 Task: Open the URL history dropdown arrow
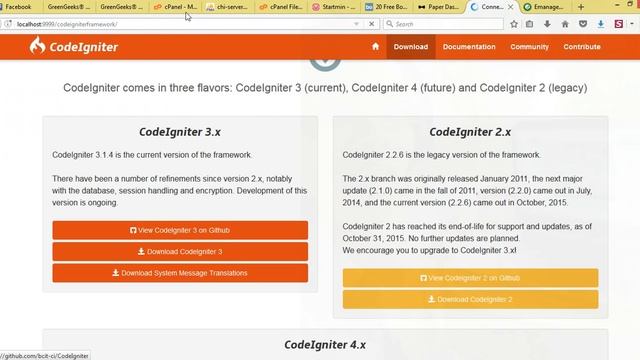point(356,24)
